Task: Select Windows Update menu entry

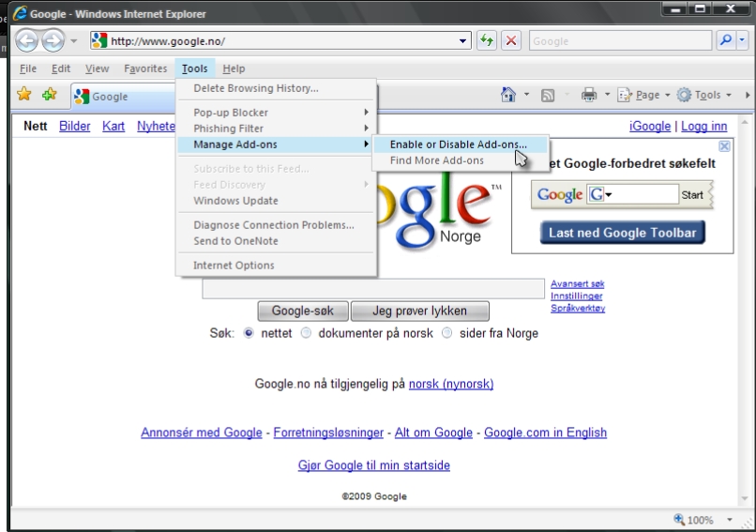Action: click(x=276, y=201)
